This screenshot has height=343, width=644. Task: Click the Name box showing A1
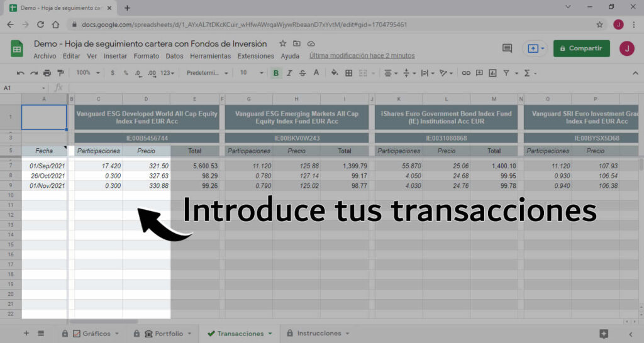(x=25, y=88)
